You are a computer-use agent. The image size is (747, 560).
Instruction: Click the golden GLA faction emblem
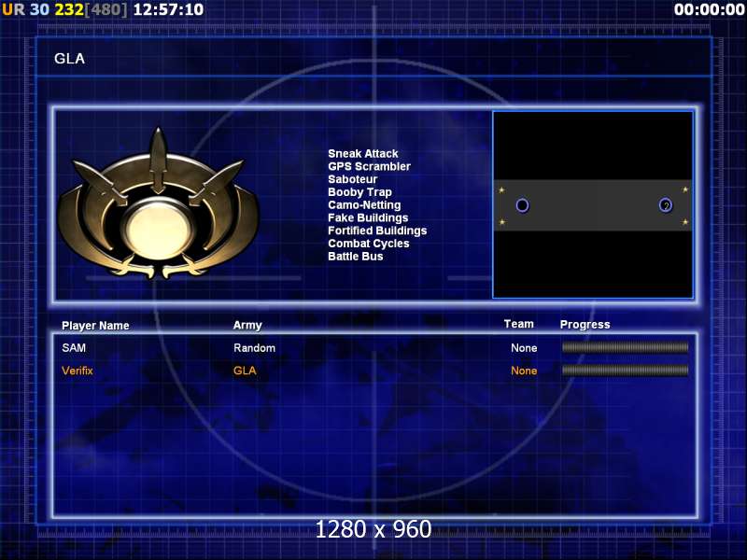tap(158, 203)
